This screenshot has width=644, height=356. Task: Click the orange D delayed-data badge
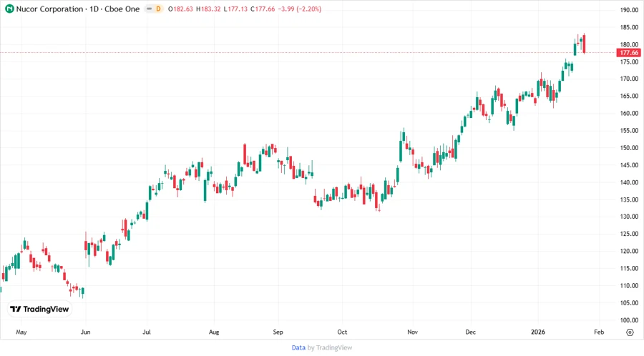click(x=158, y=9)
